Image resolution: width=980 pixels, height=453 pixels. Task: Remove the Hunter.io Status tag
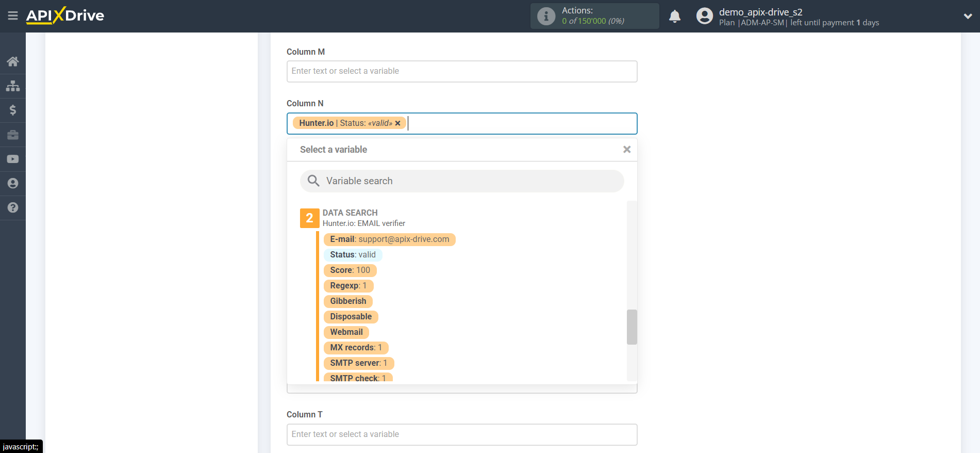[x=397, y=123]
